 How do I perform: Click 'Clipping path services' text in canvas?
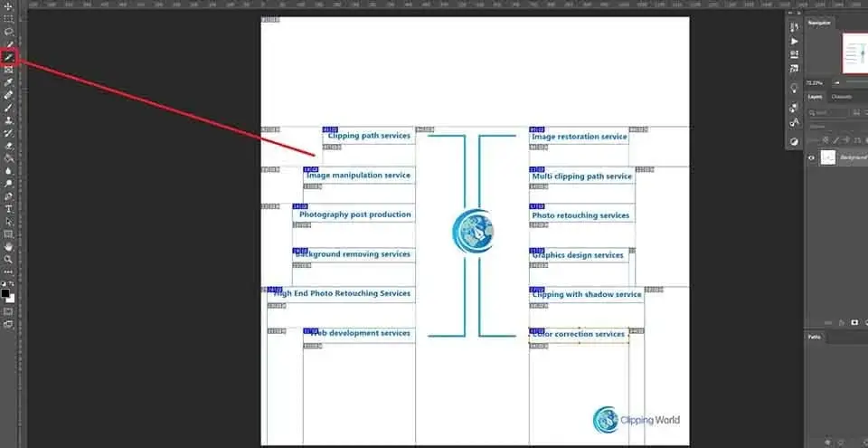click(x=369, y=135)
